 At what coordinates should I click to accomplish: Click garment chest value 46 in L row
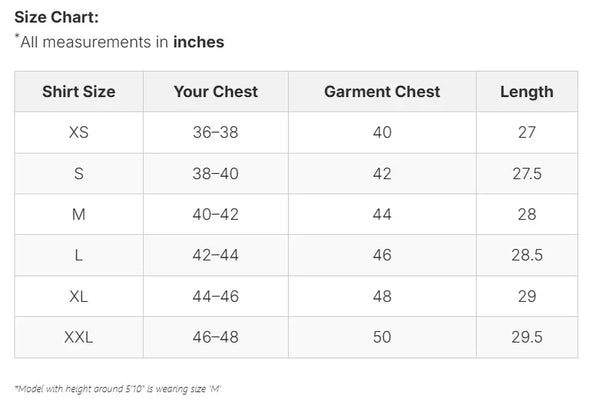tap(382, 255)
